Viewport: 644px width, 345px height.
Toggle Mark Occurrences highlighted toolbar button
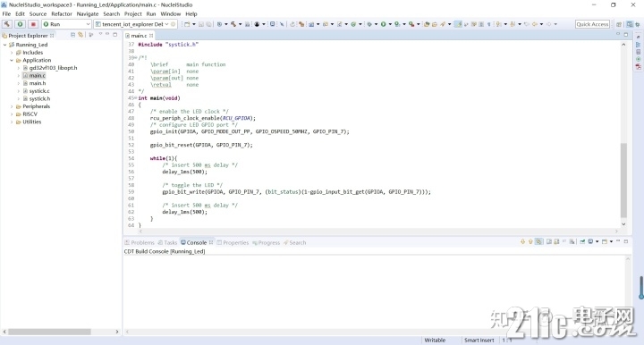point(458,24)
